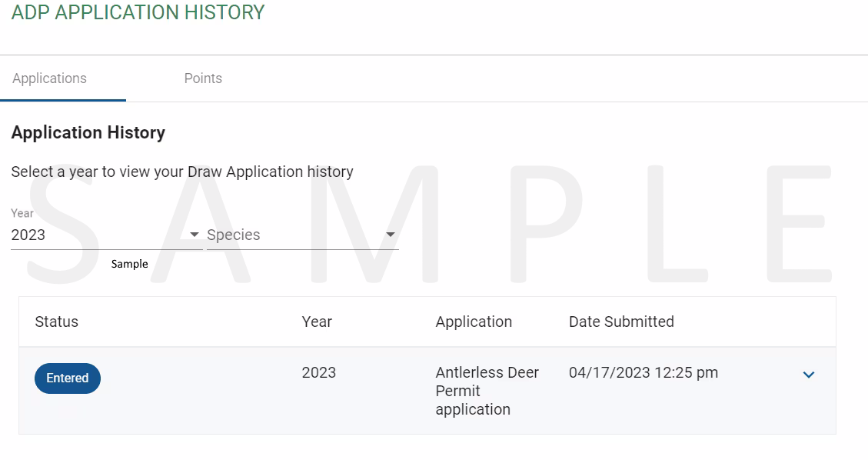Click the Entered status badge
Viewport: 868px width, 460px height.
coord(68,378)
